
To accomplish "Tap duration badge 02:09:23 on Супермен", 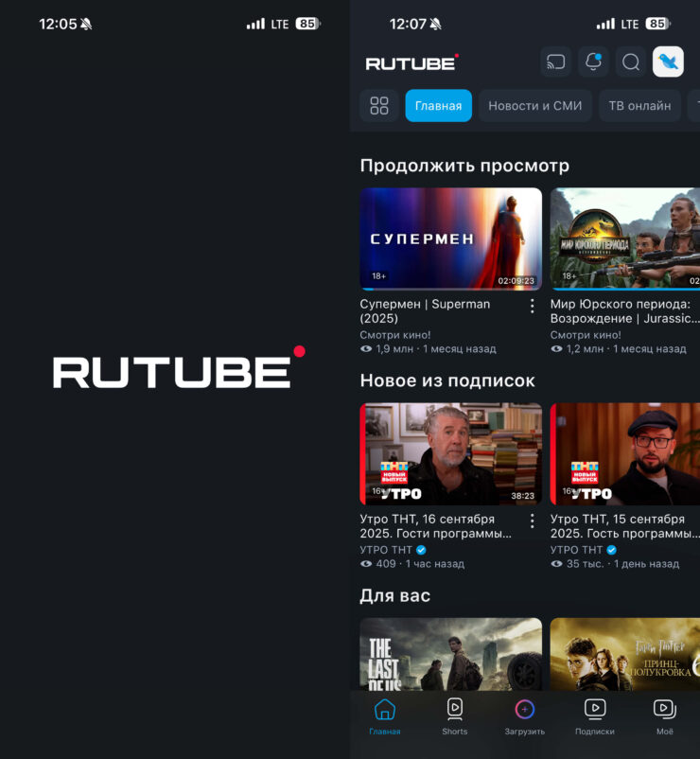I will pyautogui.click(x=516, y=281).
